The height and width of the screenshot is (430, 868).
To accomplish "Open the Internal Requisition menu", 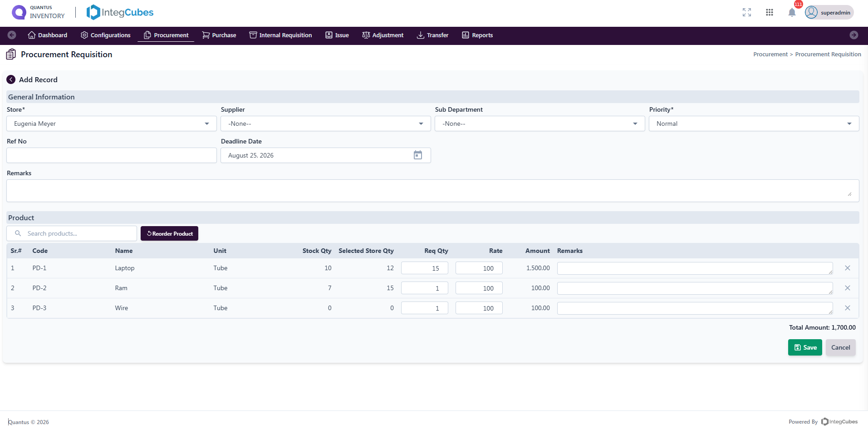I will tap(281, 35).
